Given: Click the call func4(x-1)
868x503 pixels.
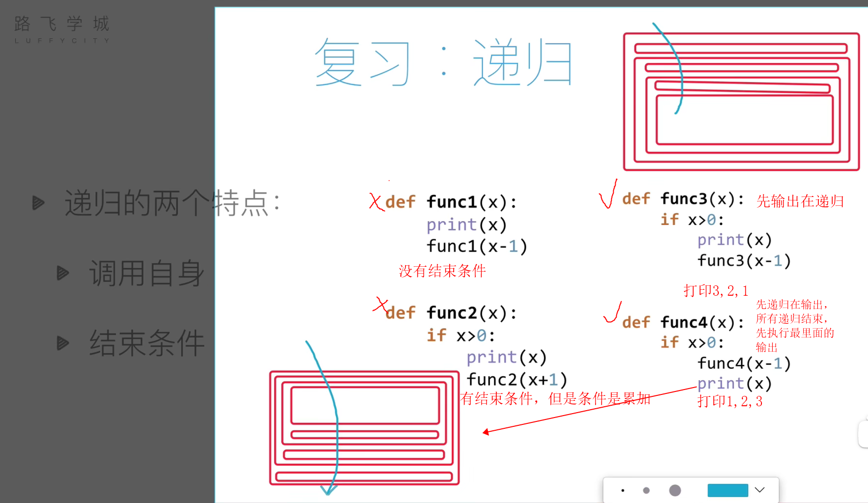Looking at the screenshot, I should 744,363.
